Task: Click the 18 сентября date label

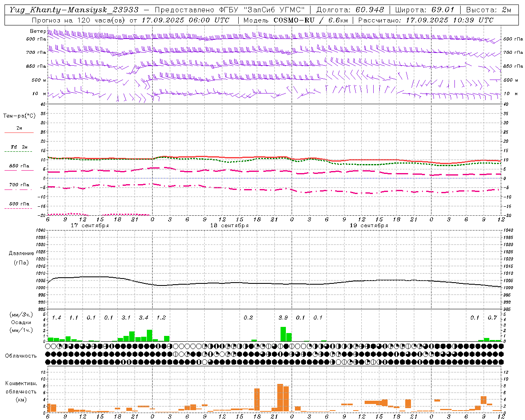Action: 229,226
